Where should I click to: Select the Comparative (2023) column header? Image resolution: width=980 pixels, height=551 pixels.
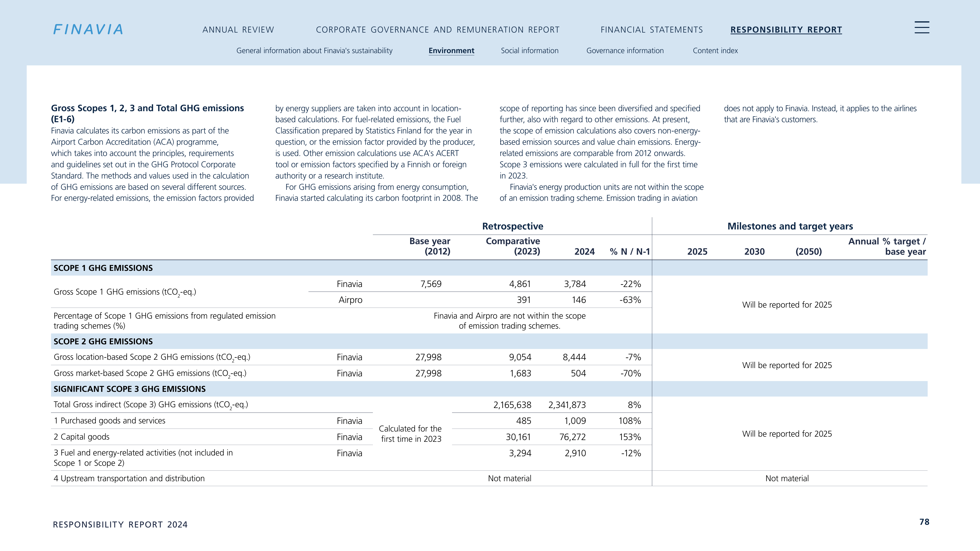point(513,246)
